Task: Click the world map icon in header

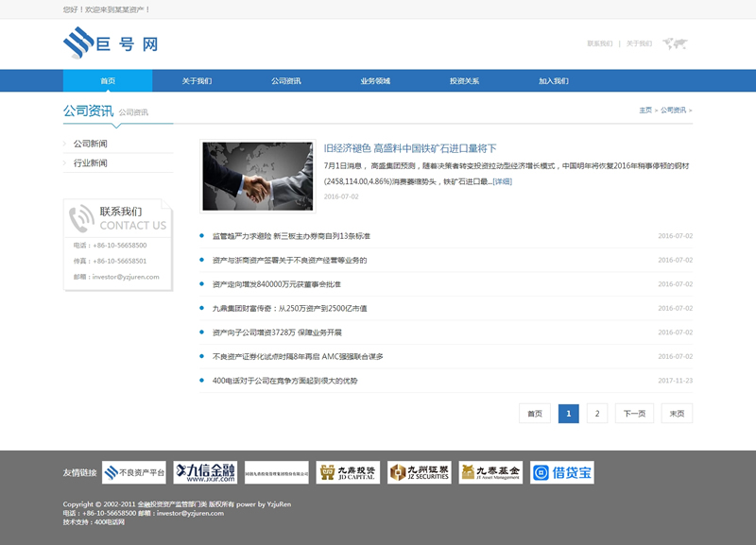Action: tap(675, 43)
